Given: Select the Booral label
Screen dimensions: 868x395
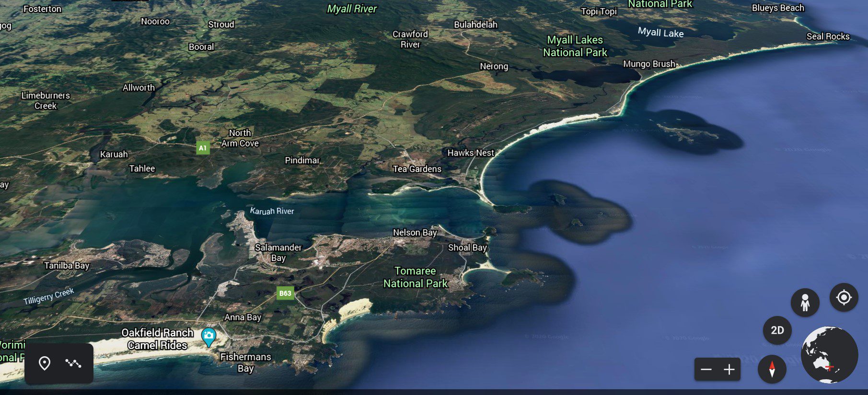Looking at the screenshot, I should pos(201,47).
